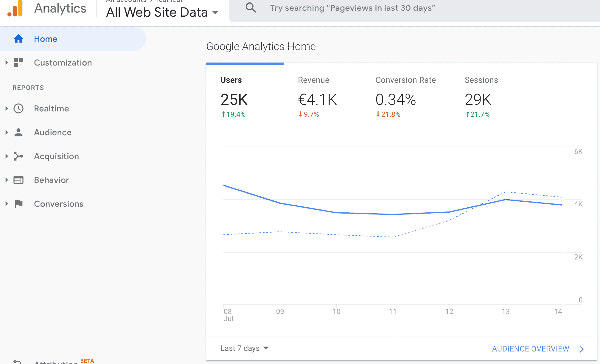600x364 pixels.
Task: Click the 0.34% conversion rate value
Action: pos(396,99)
